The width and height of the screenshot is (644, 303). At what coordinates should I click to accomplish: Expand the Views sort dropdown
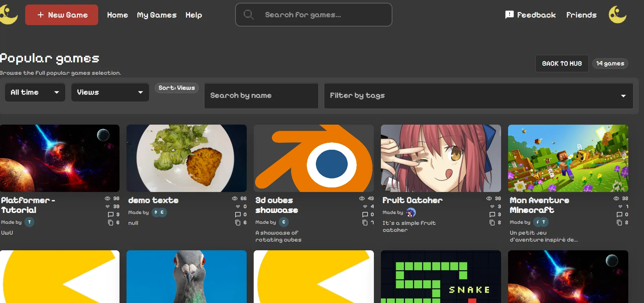click(x=110, y=92)
